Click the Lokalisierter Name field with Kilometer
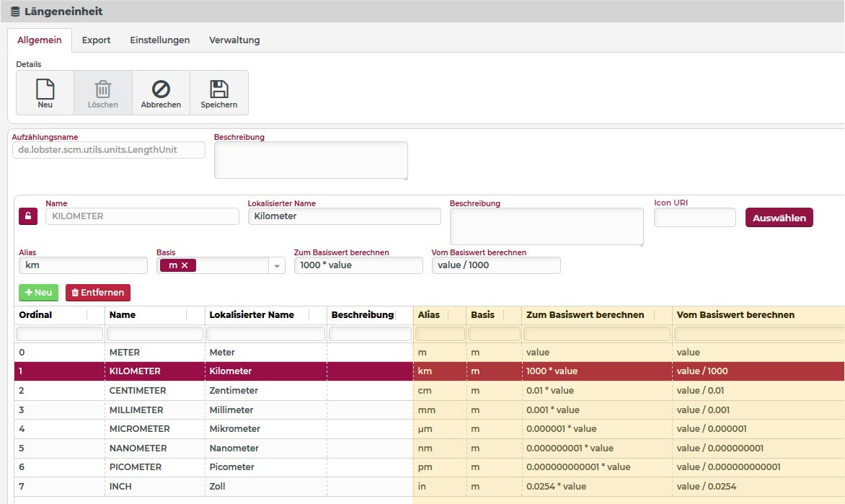Image resolution: width=845 pixels, height=504 pixels. point(345,216)
